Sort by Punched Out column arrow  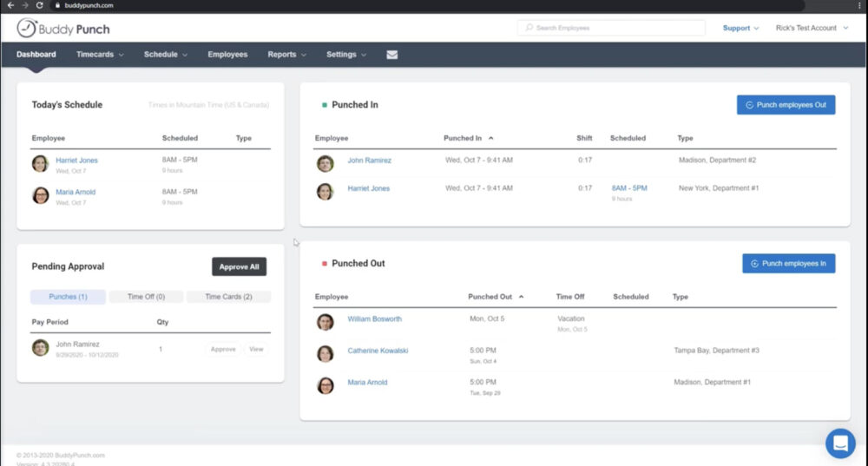point(521,297)
